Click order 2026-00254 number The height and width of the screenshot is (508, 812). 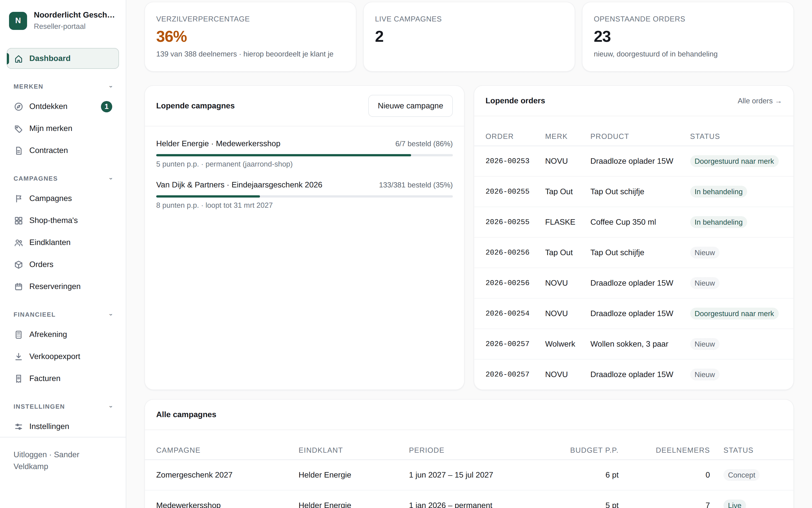click(507, 314)
